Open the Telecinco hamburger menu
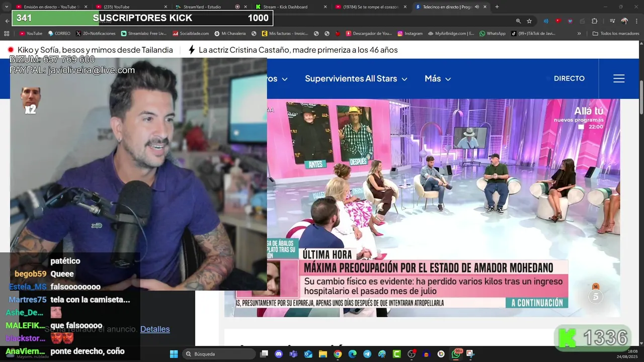Screen dimensions: 644x362 click(619, 78)
